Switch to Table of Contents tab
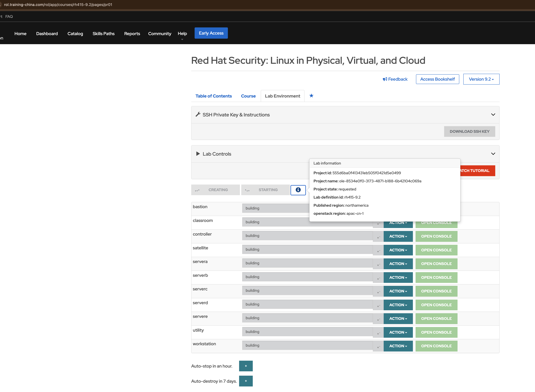 click(213, 96)
